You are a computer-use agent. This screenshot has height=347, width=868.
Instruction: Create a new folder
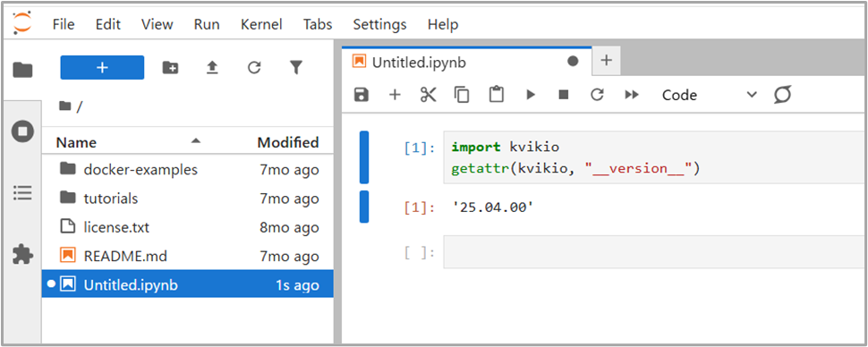[170, 67]
